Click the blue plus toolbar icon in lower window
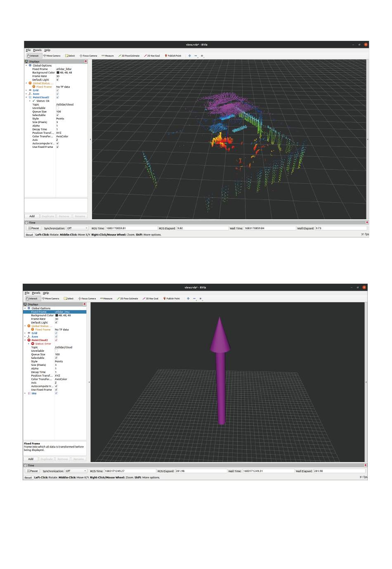The width and height of the screenshot is (392, 569). pos(188,299)
